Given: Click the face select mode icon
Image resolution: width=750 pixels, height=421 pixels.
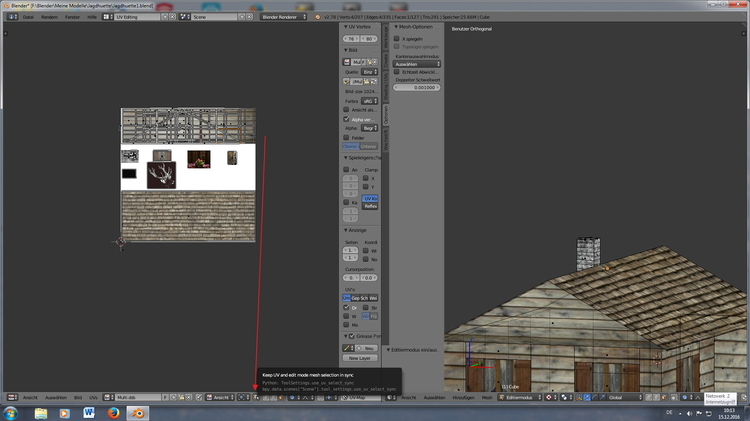Looking at the screenshot, I should (664, 398).
